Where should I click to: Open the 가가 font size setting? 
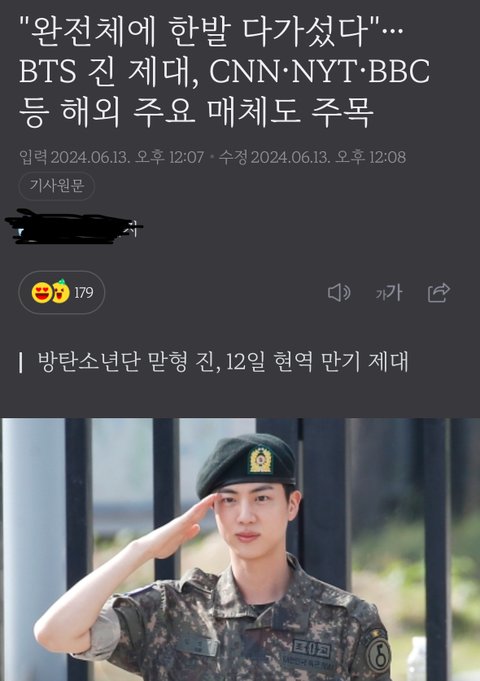[x=389, y=293]
